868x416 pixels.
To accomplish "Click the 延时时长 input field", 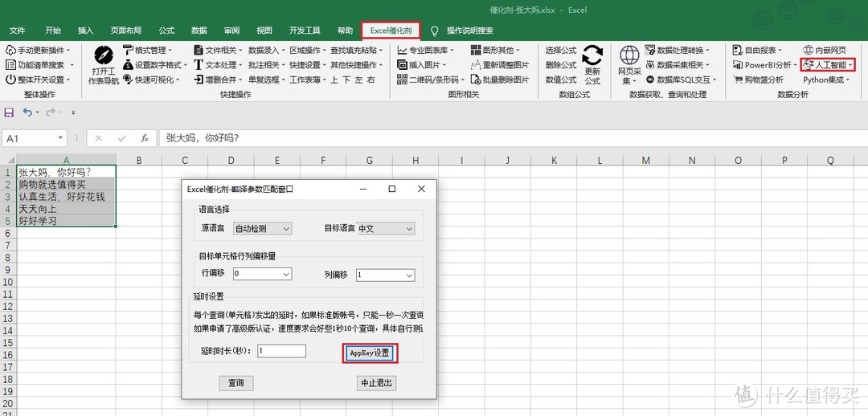I will [x=281, y=351].
